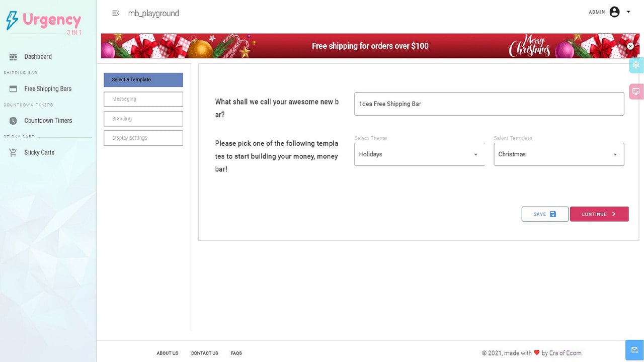This screenshot has width=644, height=362.
Task: Focus the bar name input field
Action: [x=489, y=104]
